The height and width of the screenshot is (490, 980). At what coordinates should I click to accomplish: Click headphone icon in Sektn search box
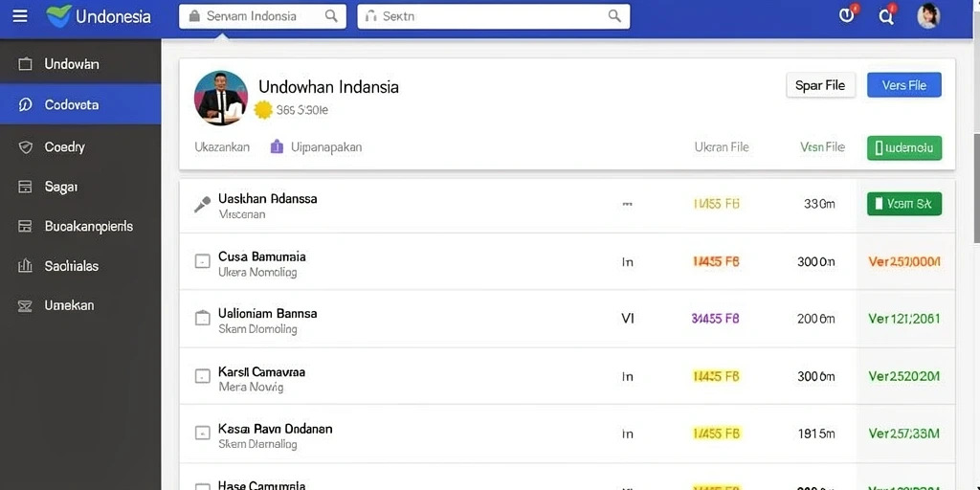pyautogui.click(x=371, y=16)
